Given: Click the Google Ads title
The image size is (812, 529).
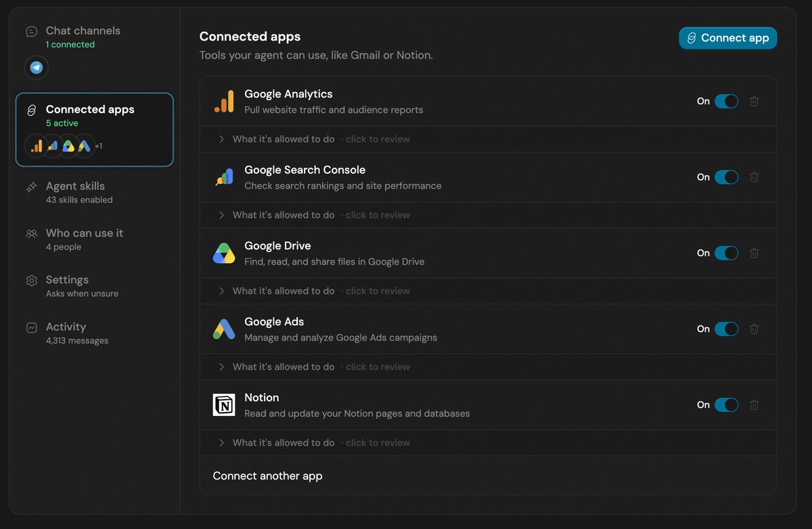Looking at the screenshot, I should [274, 321].
